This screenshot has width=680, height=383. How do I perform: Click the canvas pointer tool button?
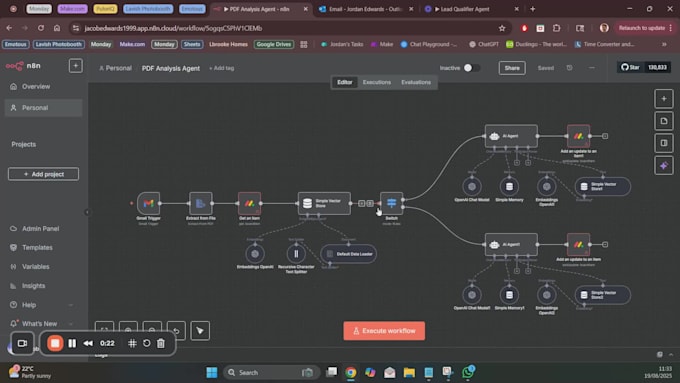pyautogui.click(x=200, y=331)
